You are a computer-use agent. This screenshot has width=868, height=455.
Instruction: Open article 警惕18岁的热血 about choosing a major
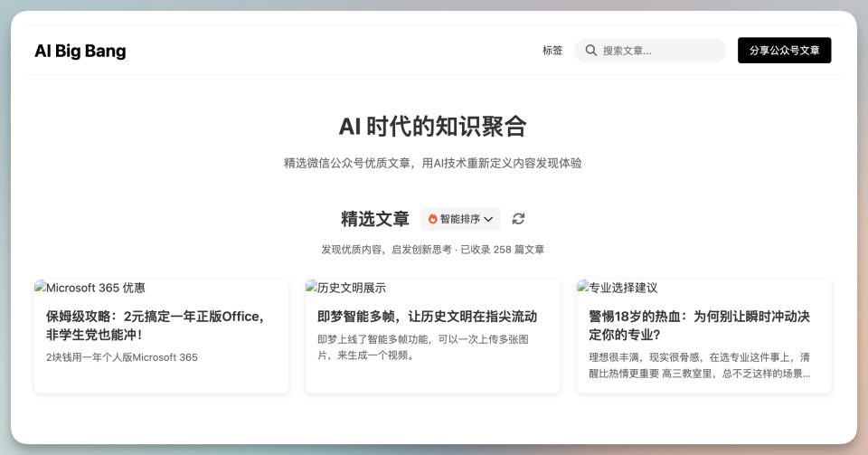point(699,326)
